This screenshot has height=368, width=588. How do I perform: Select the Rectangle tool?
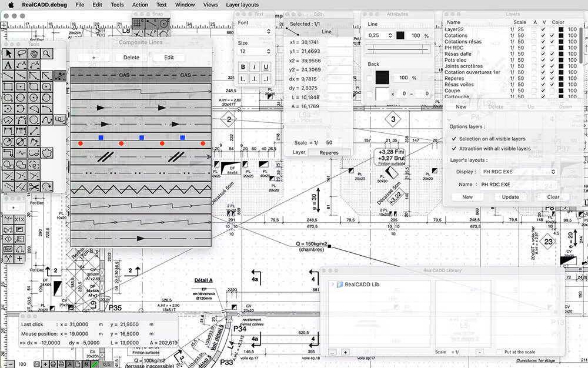point(8,86)
